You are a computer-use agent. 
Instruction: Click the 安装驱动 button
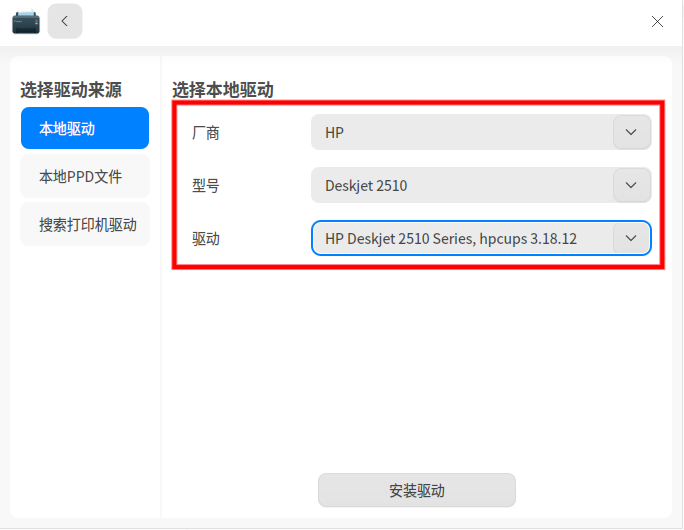click(x=417, y=490)
